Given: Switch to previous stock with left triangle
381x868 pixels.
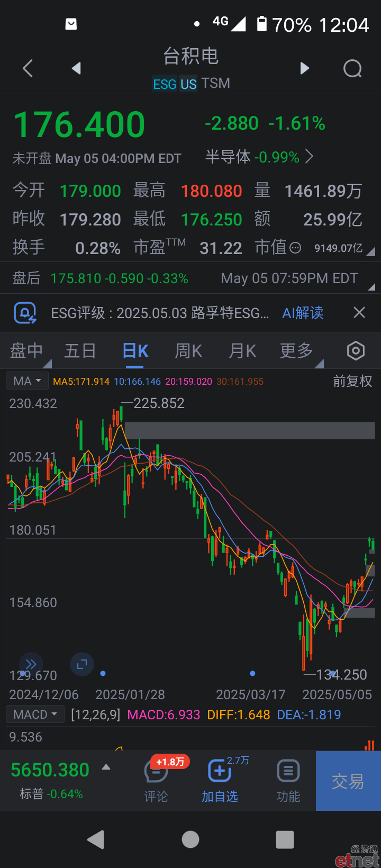Looking at the screenshot, I should 77,68.
